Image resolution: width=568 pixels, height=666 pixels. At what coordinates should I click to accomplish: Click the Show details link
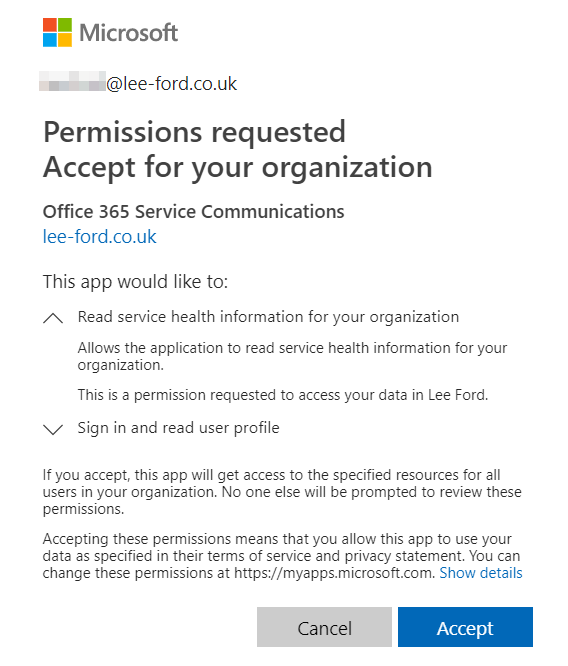tap(481, 573)
